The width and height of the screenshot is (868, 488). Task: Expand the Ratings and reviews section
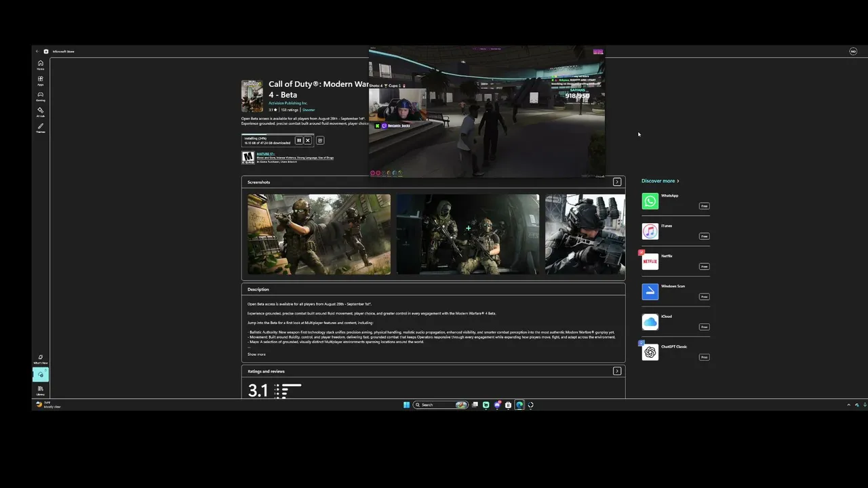tap(617, 371)
